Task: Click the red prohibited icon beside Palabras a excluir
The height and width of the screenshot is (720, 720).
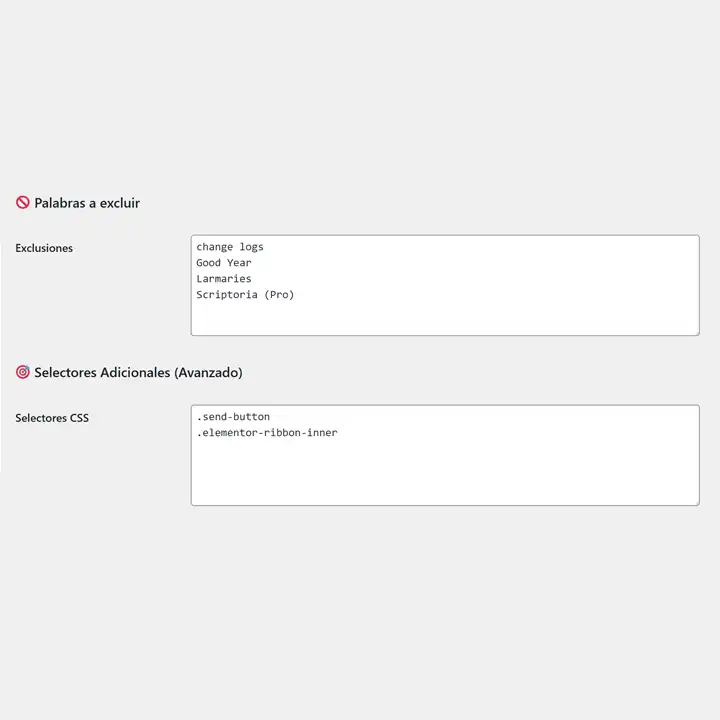Action: click(22, 203)
